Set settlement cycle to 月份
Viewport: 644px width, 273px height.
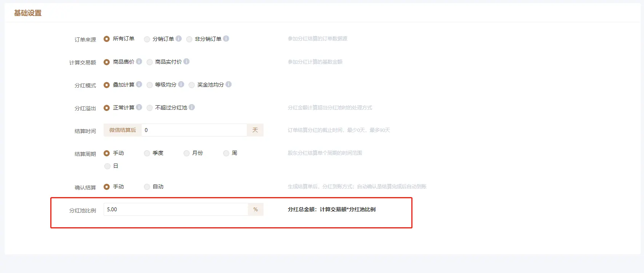[187, 153]
